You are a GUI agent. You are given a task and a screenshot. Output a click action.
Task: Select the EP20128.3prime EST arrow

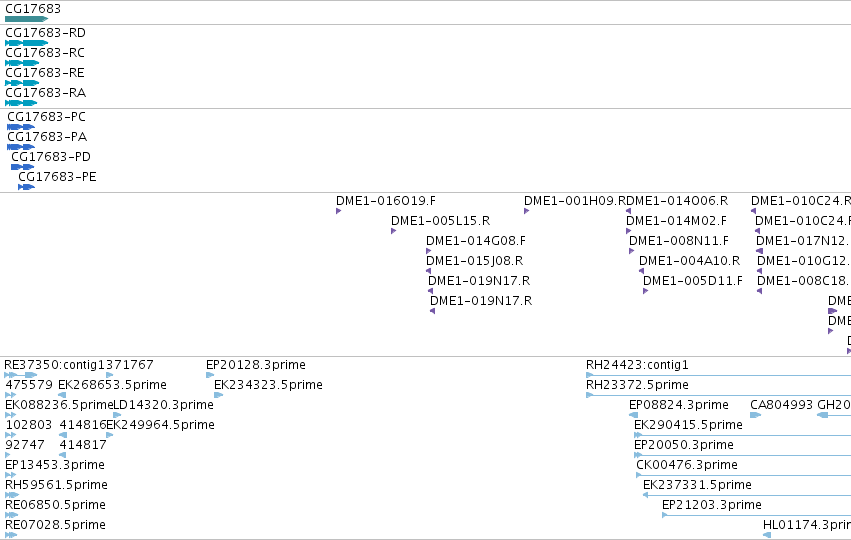click(210, 375)
